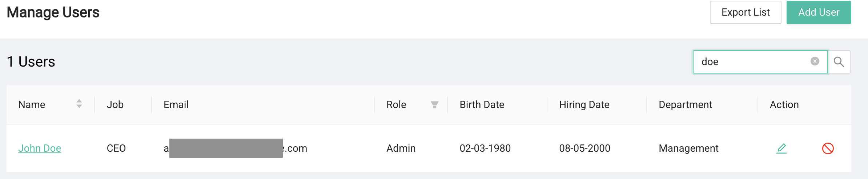Open the Role column filter icon
The height and width of the screenshot is (179, 868).
[x=434, y=105]
